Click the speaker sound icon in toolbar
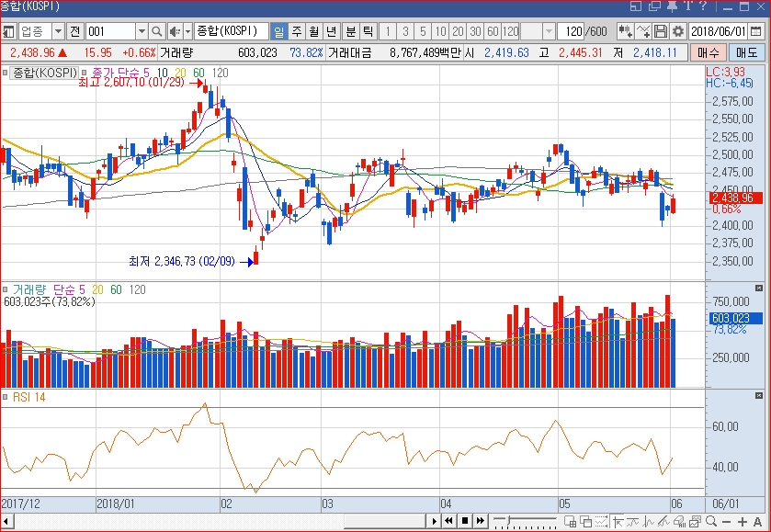771x532 pixels. [x=175, y=31]
